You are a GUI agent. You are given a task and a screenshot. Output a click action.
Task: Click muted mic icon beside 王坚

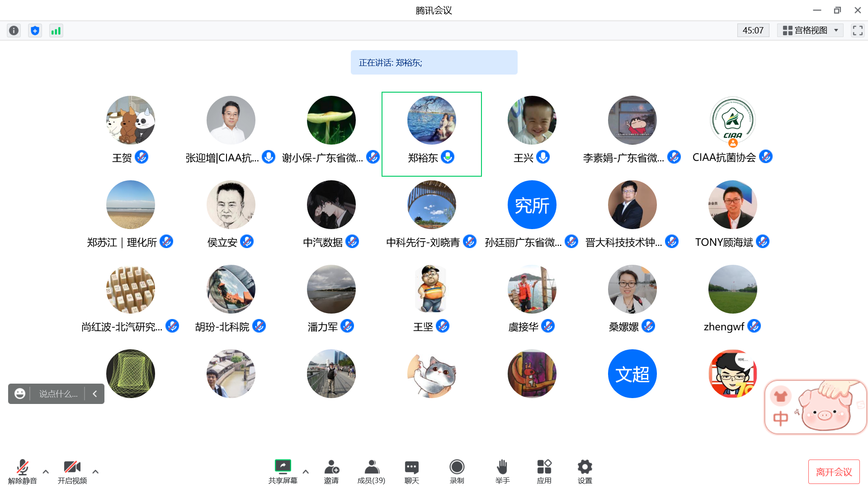(x=443, y=326)
